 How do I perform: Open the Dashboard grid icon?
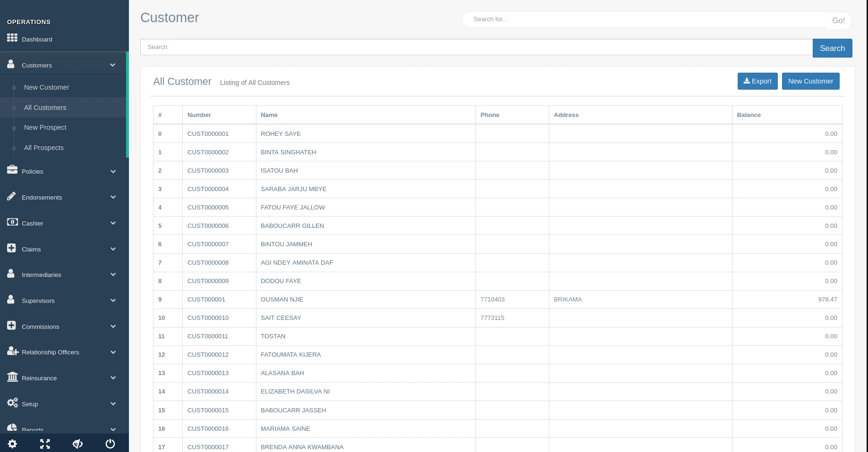[x=12, y=38]
